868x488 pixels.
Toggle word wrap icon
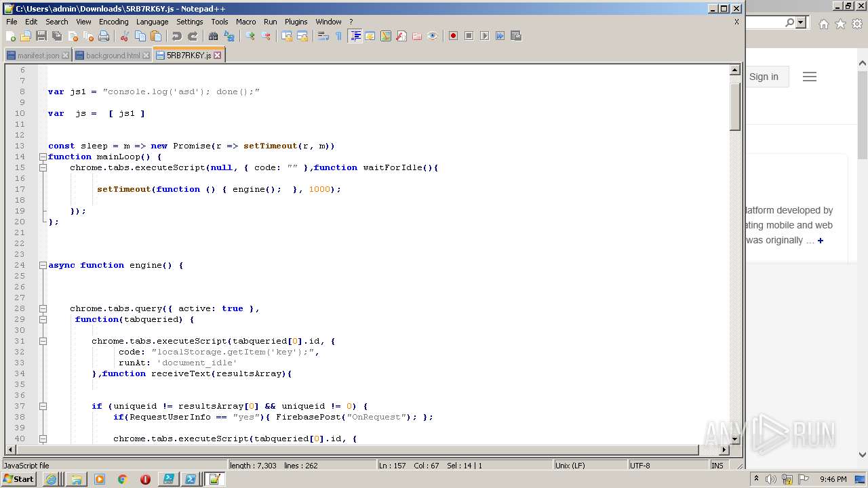[x=323, y=36]
